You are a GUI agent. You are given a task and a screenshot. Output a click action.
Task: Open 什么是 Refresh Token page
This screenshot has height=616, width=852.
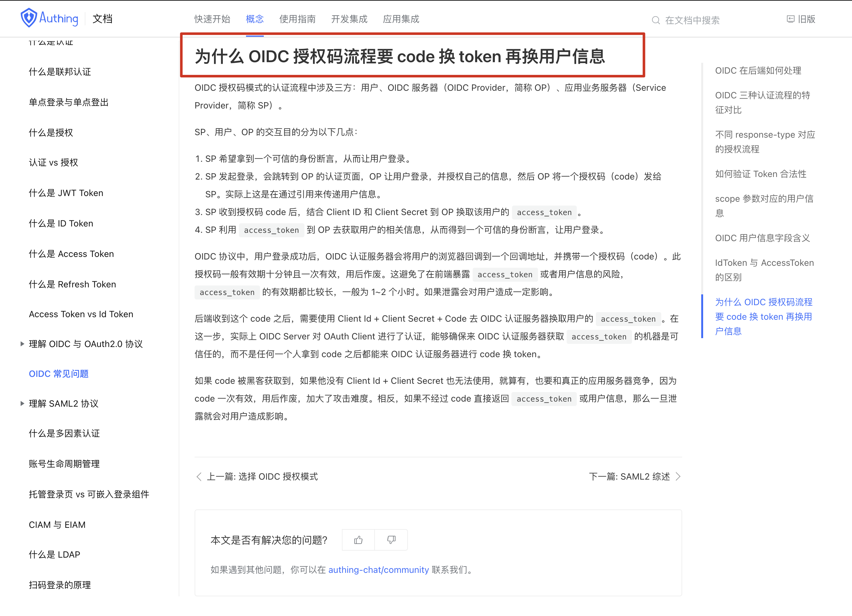click(x=72, y=284)
